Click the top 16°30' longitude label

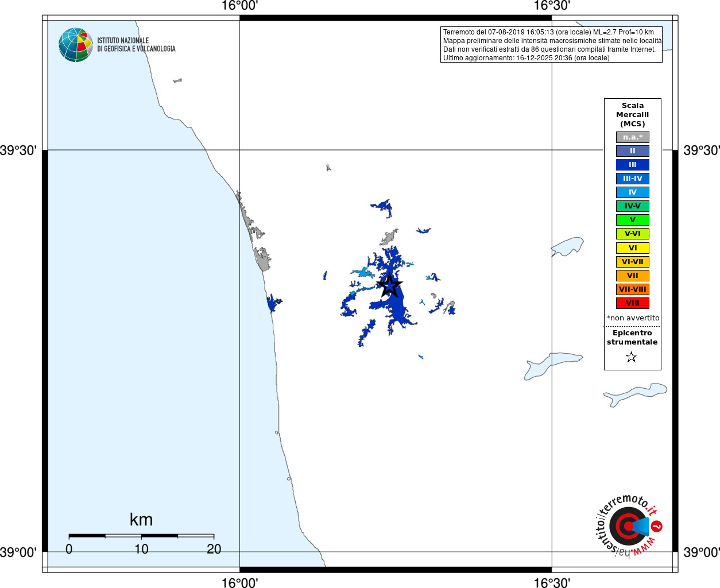click(552, 6)
